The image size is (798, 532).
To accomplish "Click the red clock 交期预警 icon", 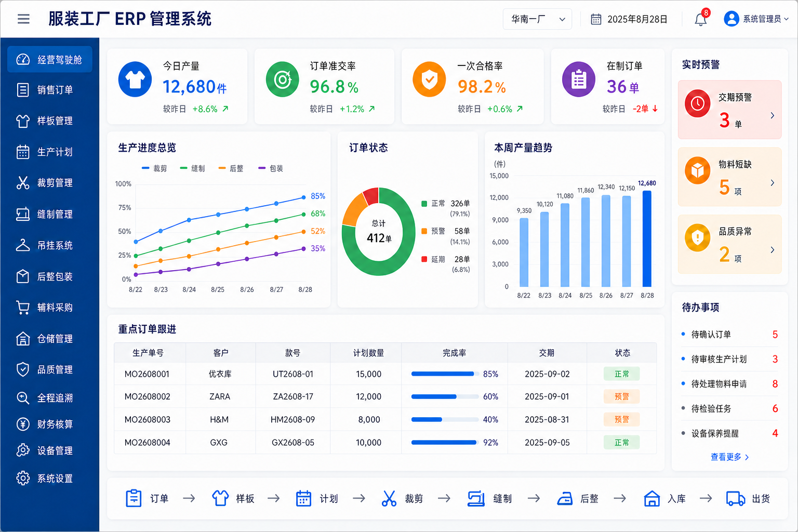I will coord(697,103).
